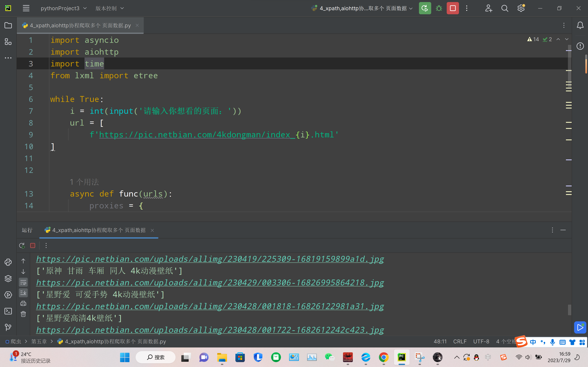588x367 pixels.
Task: Click the Extensions sidebar icon
Action: 8,41
